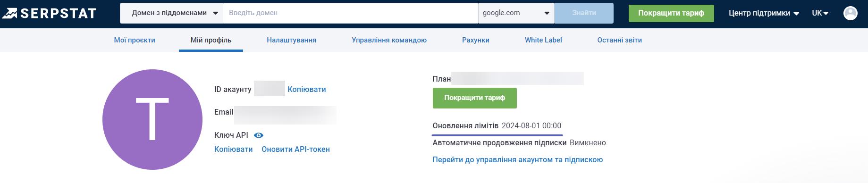Image resolution: width=868 pixels, height=183 pixels.
Task: Click the purple T profile avatar
Action: pyautogui.click(x=152, y=119)
